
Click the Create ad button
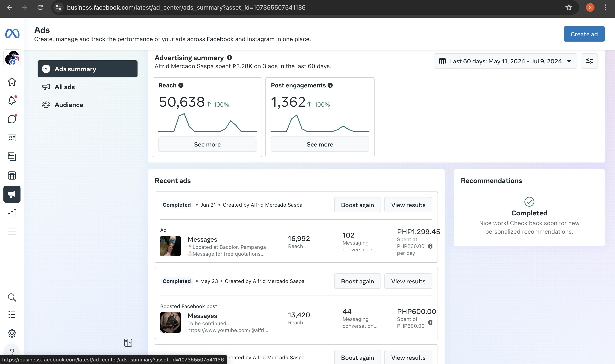[x=584, y=34]
